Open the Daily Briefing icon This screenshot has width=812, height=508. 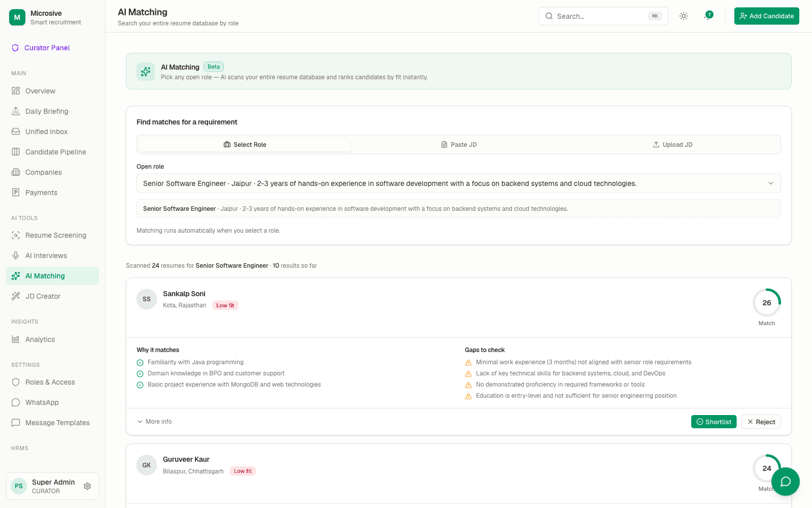tap(16, 111)
